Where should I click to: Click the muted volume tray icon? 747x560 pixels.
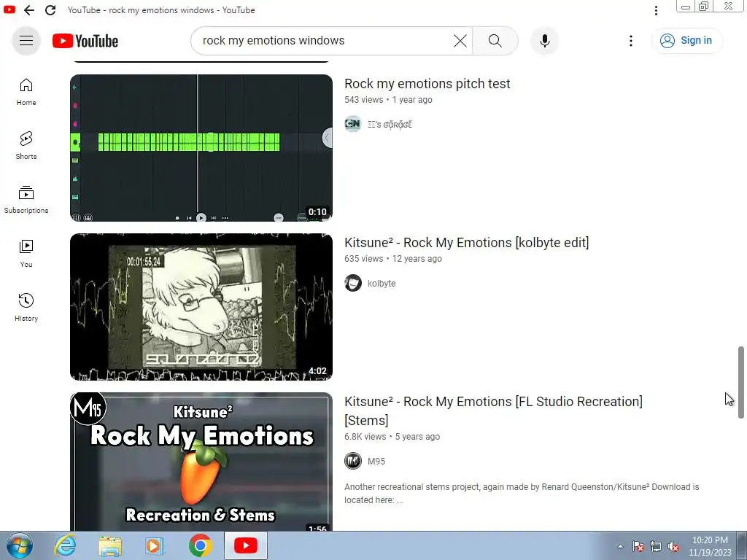tap(673, 547)
